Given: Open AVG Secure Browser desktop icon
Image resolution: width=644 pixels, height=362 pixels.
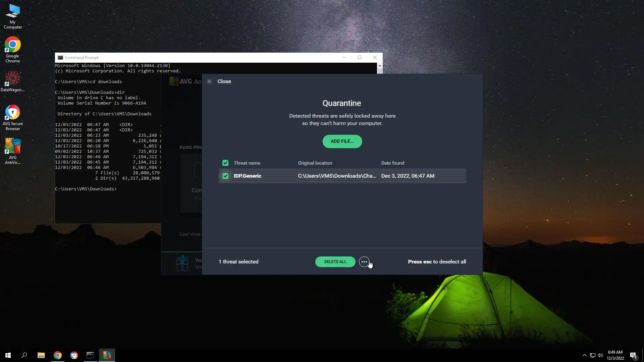Looking at the screenshot, I should [x=12, y=117].
